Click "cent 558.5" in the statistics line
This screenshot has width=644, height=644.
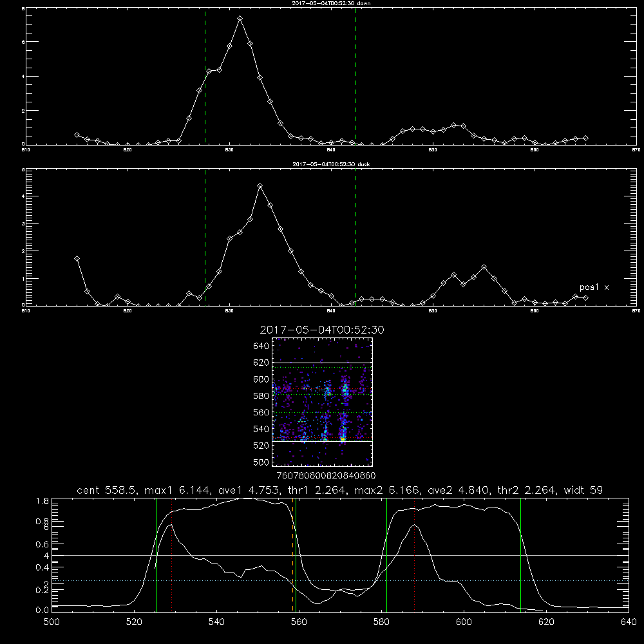[107, 490]
